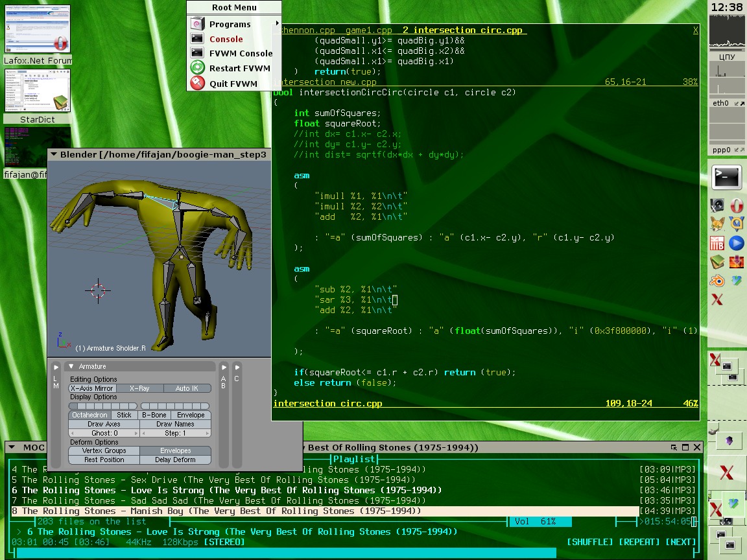Click the Quit FVWM red icon
Image resolution: width=747 pixels, height=560 pixels.
tap(197, 83)
